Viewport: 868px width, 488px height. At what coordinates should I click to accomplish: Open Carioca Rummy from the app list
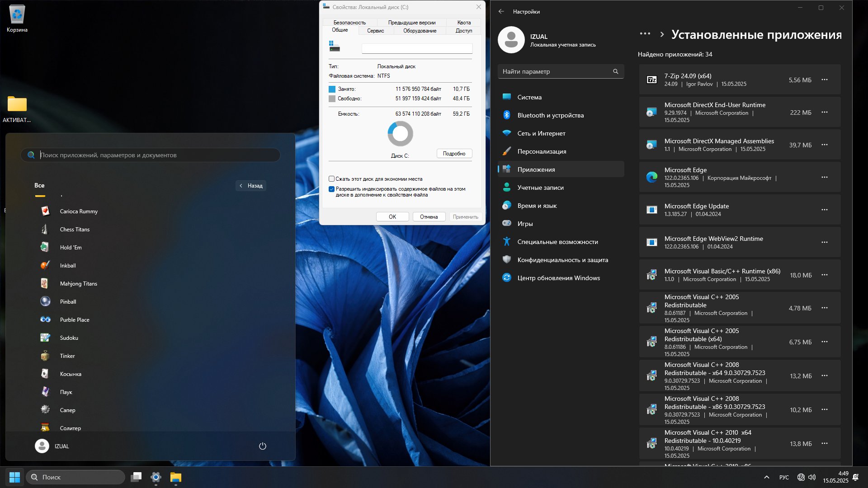coord(79,211)
